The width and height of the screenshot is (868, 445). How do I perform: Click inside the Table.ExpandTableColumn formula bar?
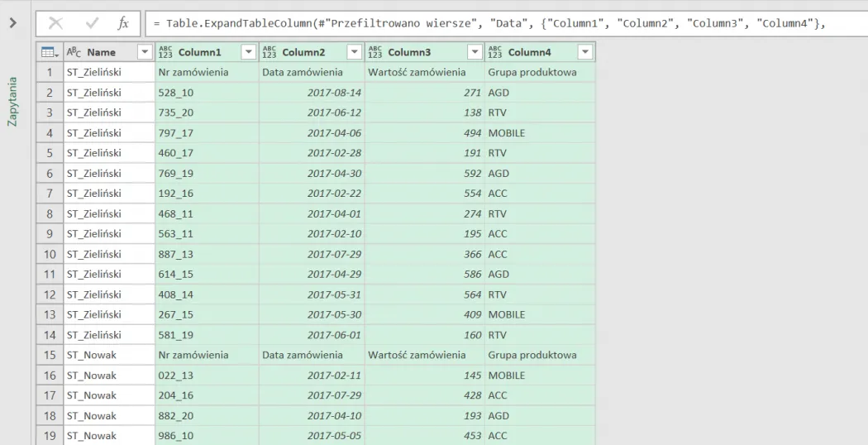coord(496,23)
